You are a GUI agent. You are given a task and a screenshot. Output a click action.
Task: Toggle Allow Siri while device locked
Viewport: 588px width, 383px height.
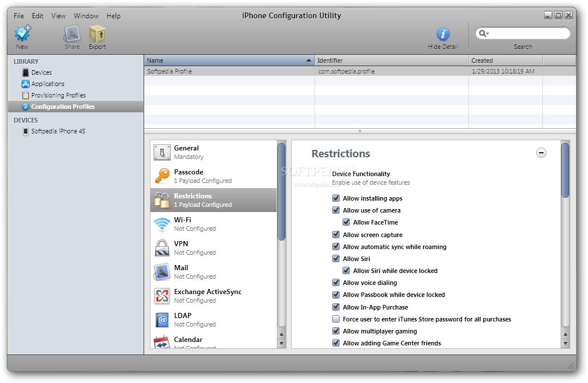[x=346, y=271]
